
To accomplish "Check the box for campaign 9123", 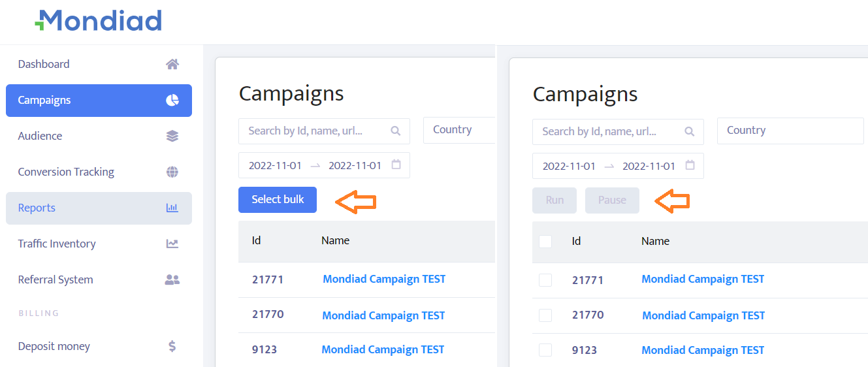I will [x=545, y=350].
